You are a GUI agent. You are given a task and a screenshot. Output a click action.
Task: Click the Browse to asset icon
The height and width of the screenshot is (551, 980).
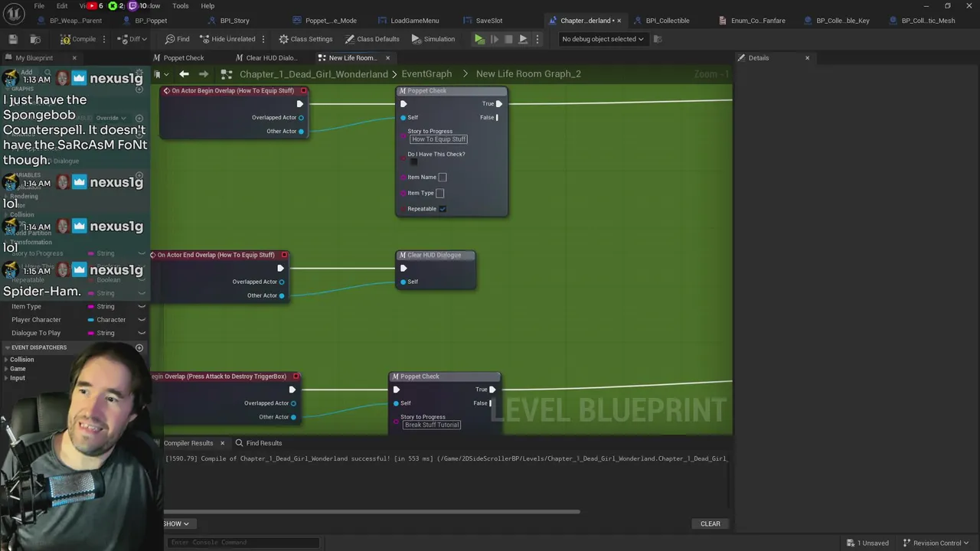click(35, 39)
